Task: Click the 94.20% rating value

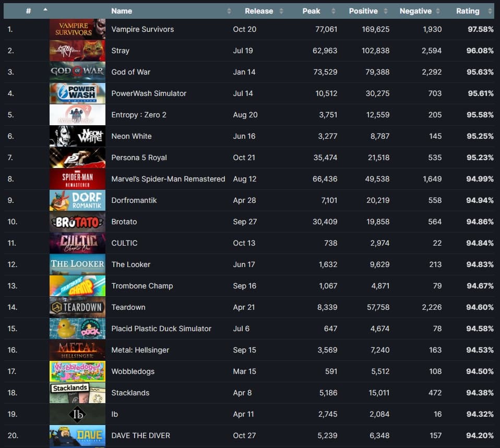Action: pos(480,435)
